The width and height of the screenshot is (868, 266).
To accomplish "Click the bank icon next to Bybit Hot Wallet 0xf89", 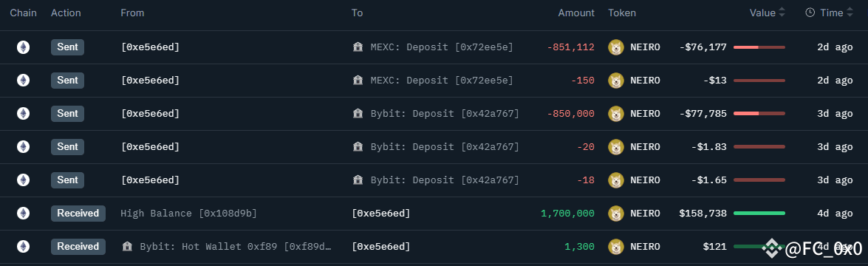I will tap(127, 247).
